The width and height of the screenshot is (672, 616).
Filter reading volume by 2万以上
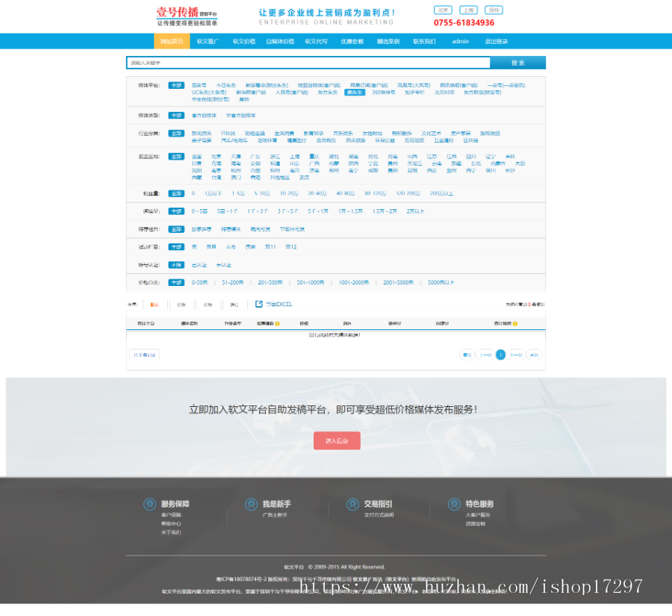(416, 211)
